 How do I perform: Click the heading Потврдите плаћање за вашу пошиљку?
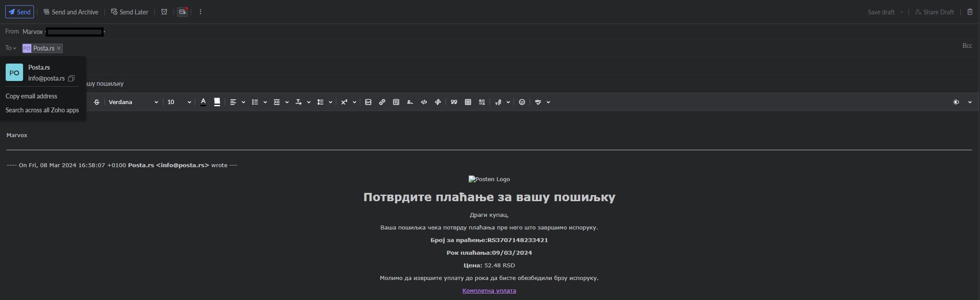coord(489,197)
